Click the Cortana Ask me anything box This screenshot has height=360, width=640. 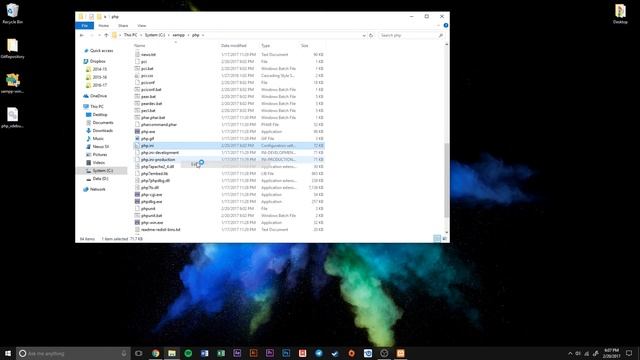coord(73,353)
